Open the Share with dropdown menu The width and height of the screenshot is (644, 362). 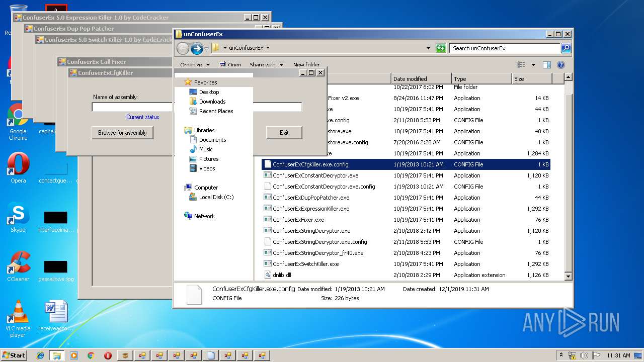(x=266, y=65)
